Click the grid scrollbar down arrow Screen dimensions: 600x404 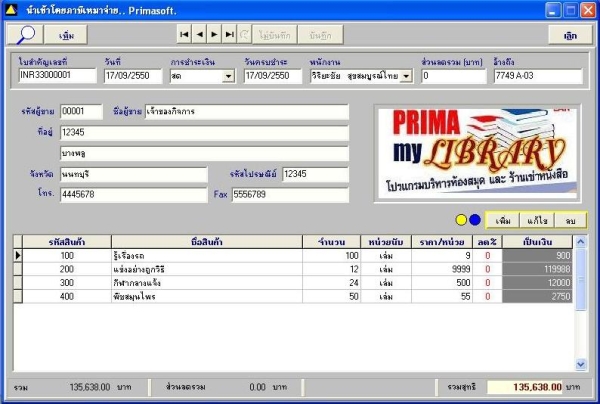580,364
